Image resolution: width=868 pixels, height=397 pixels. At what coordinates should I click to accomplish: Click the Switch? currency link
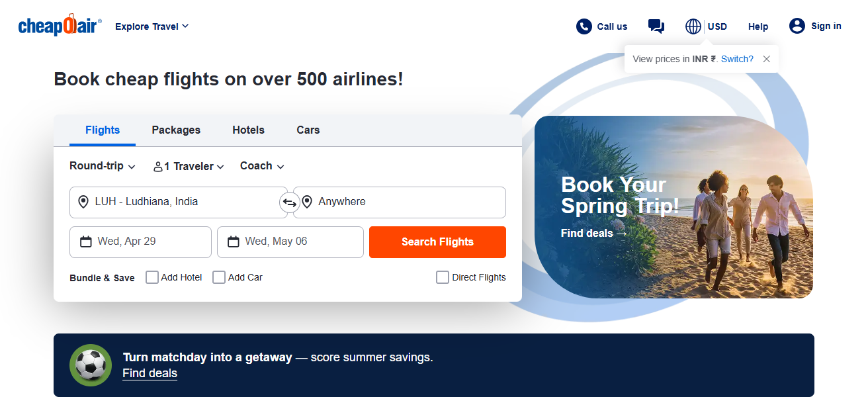(x=737, y=59)
